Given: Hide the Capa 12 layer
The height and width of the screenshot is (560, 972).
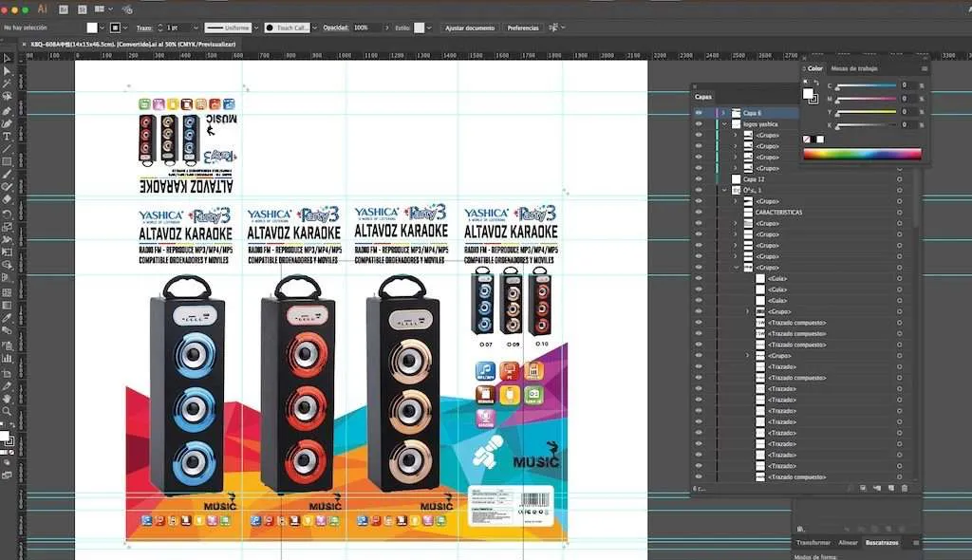Looking at the screenshot, I should pos(699,179).
